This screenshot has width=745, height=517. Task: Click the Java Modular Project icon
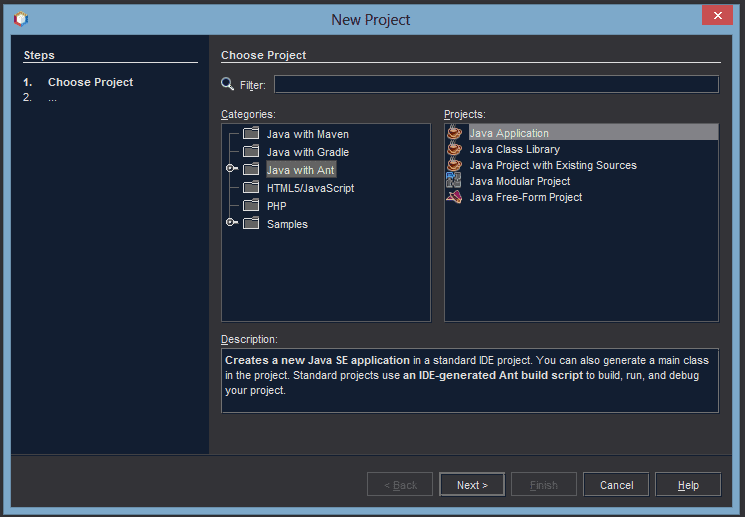click(454, 181)
